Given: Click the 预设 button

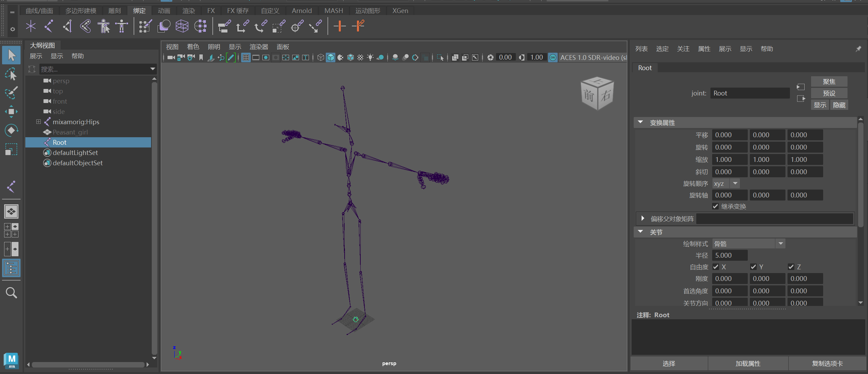Looking at the screenshot, I should [829, 93].
